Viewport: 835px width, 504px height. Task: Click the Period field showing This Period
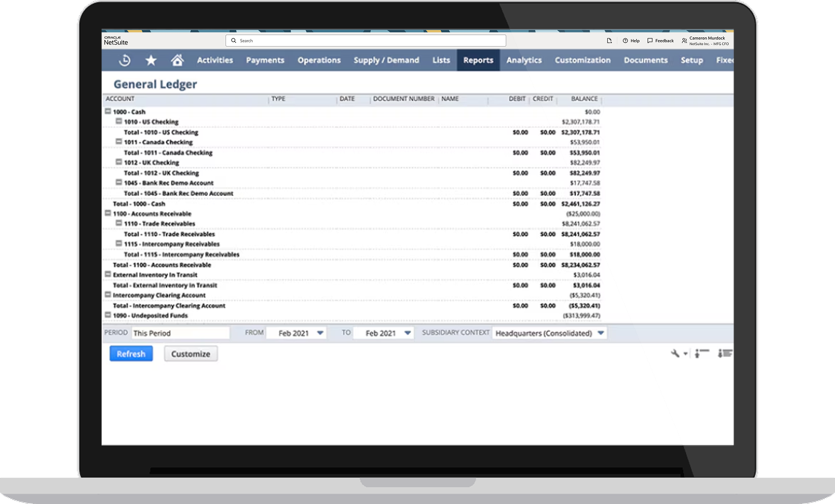point(180,333)
